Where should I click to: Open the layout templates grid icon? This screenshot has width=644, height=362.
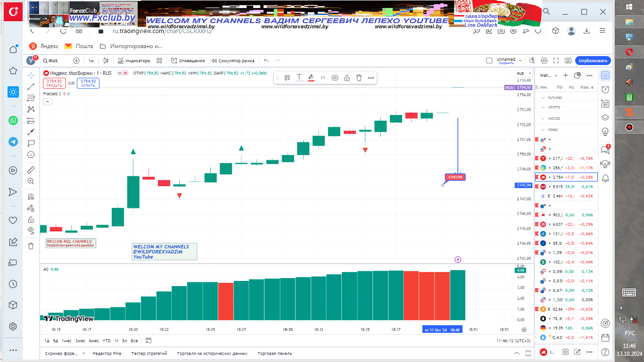[159, 61]
